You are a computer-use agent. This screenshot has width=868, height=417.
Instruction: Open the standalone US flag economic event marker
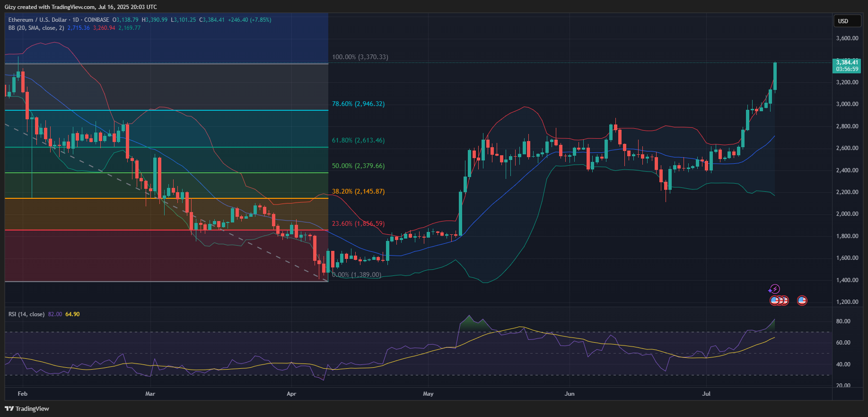(x=802, y=301)
